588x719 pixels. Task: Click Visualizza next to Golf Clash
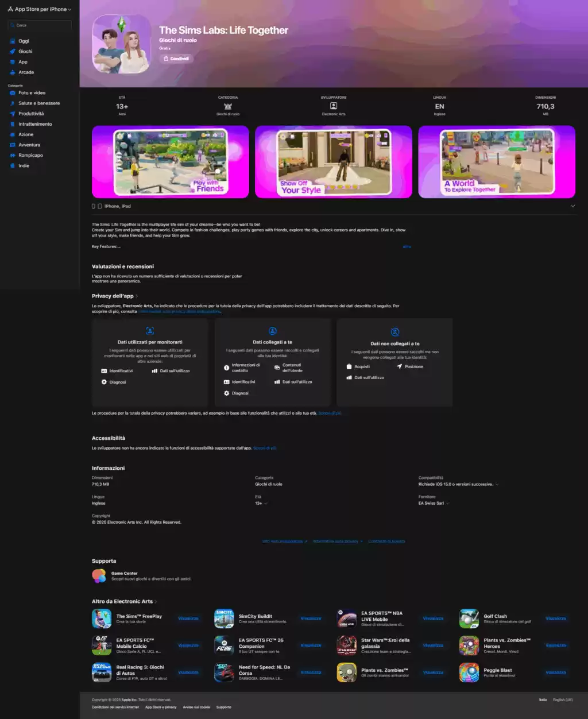[555, 619]
